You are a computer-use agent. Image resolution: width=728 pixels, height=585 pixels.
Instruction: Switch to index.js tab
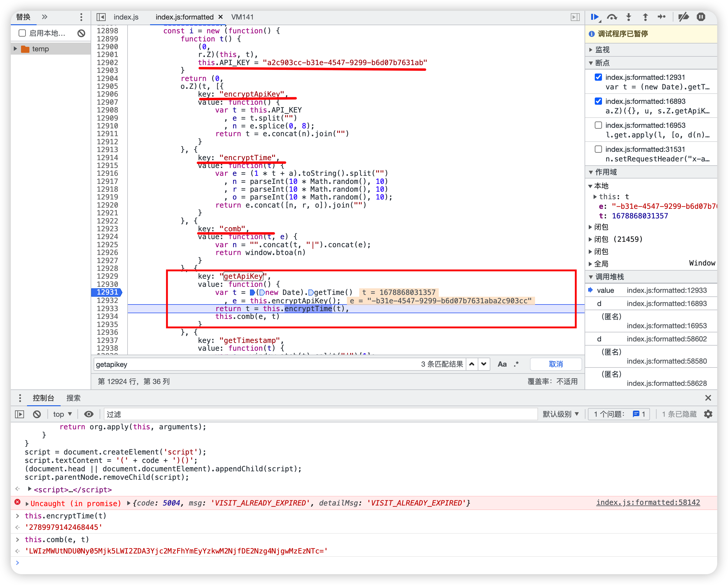tap(126, 17)
